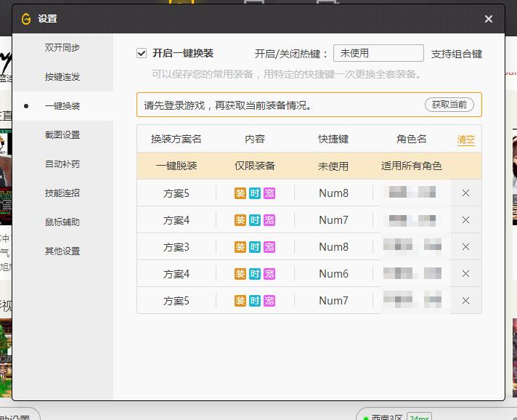
Task: Delete the 方案4 Num7 outfit row
Action: [465, 220]
